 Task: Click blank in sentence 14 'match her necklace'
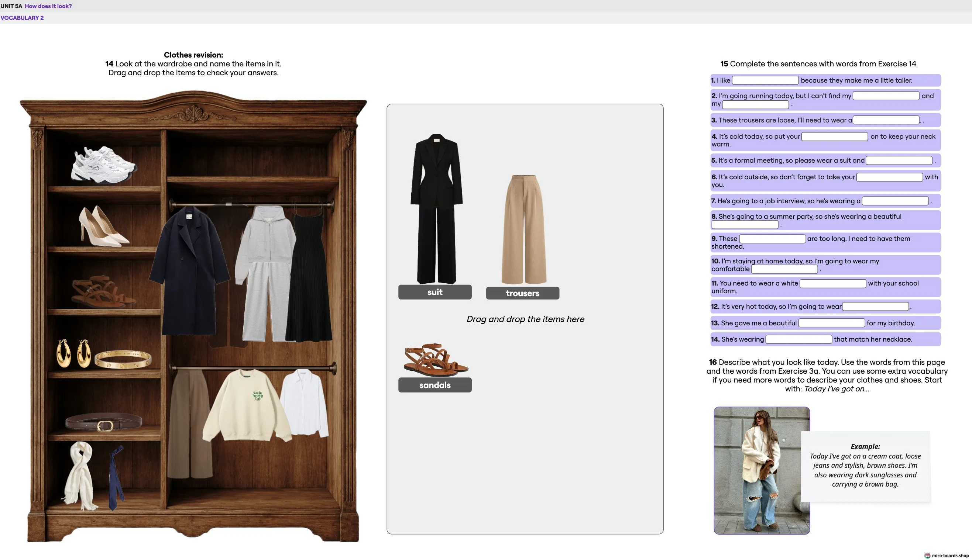[x=799, y=339]
